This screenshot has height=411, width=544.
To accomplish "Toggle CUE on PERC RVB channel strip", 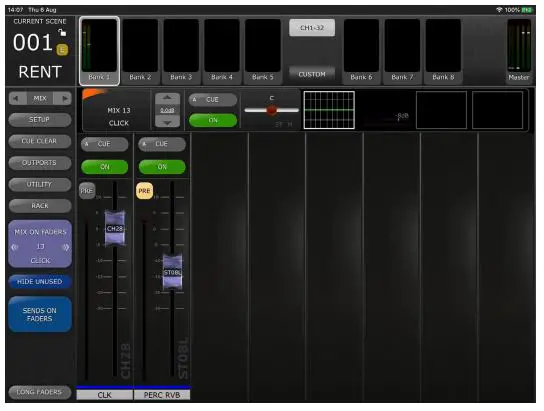I will coord(162,144).
